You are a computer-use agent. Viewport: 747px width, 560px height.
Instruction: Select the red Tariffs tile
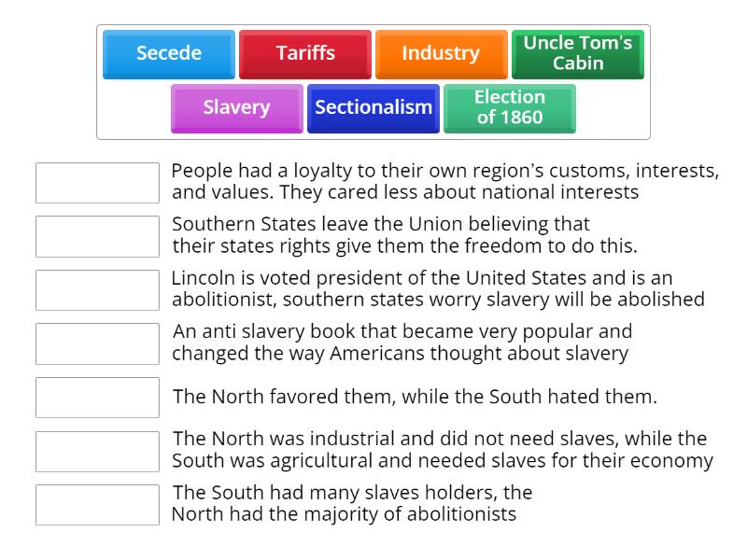click(305, 54)
